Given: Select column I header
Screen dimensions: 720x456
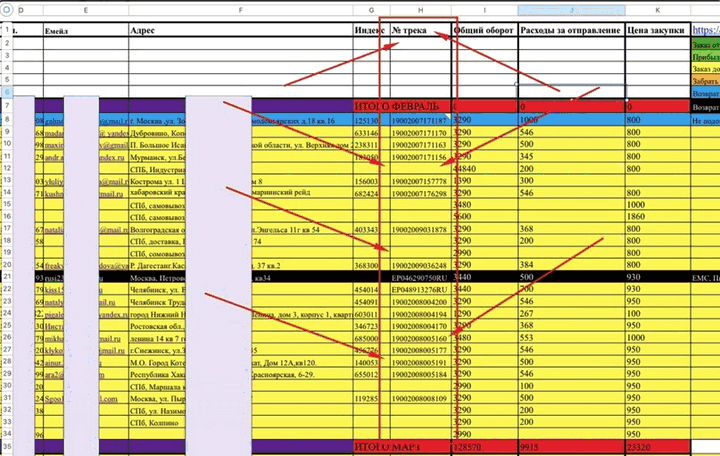Looking at the screenshot, I should pos(484,10).
